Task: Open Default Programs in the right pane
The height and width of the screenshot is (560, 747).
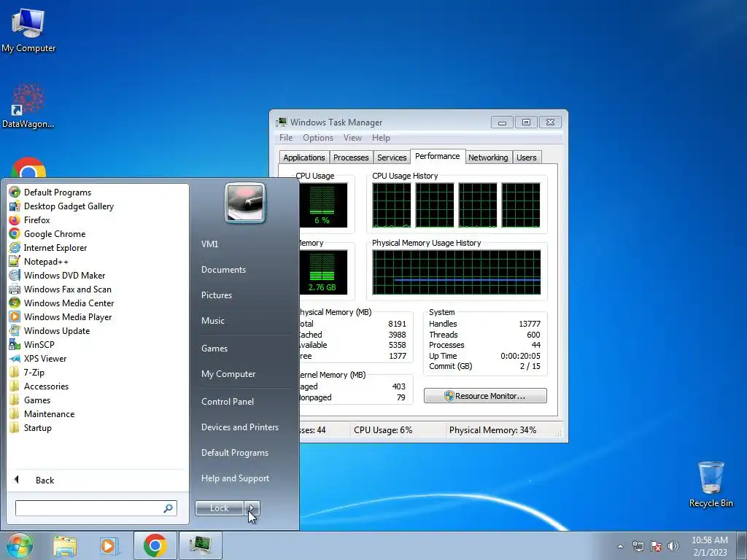Action: tap(234, 453)
